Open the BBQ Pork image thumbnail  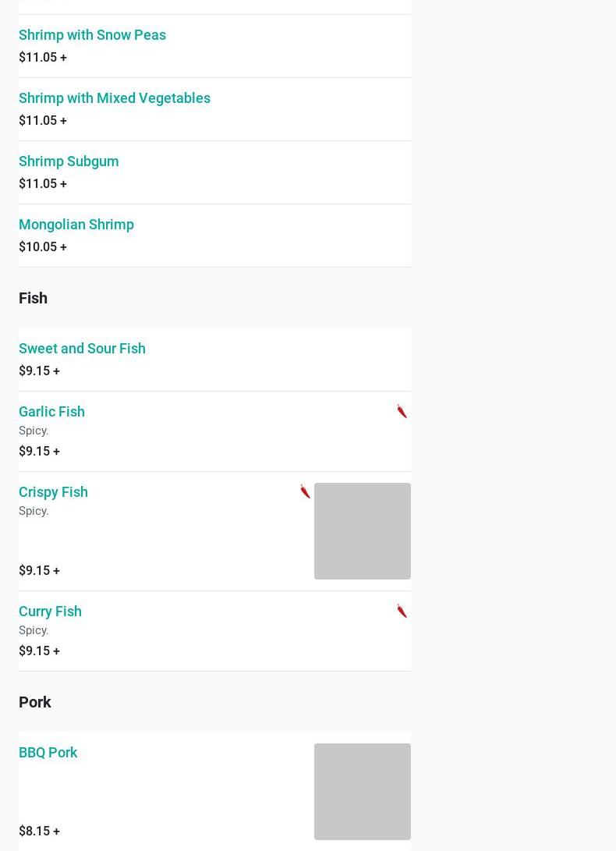pos(363,792)
